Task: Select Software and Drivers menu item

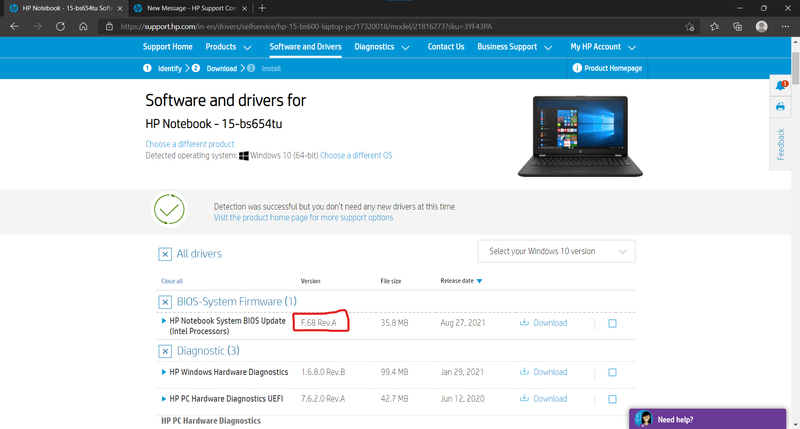Action: click(305, 46)
